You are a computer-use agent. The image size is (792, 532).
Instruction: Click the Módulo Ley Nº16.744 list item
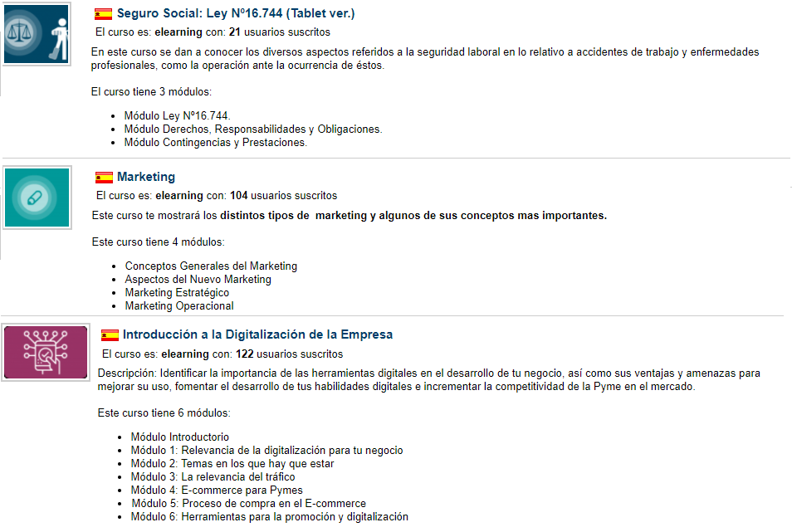point(178,115)
